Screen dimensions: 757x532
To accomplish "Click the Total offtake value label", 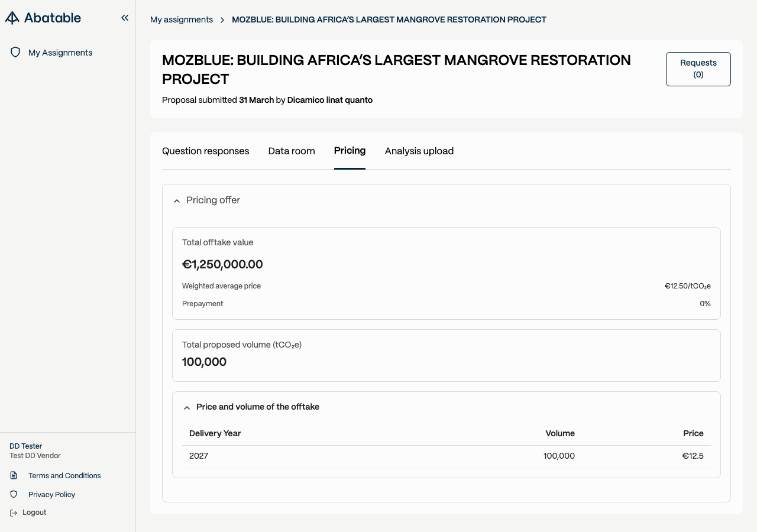I will [x=218, y=242].
